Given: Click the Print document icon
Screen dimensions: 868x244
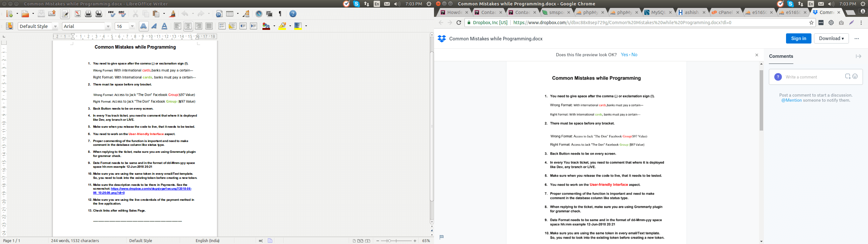Looking at the screenshot, I should point(88,14).
